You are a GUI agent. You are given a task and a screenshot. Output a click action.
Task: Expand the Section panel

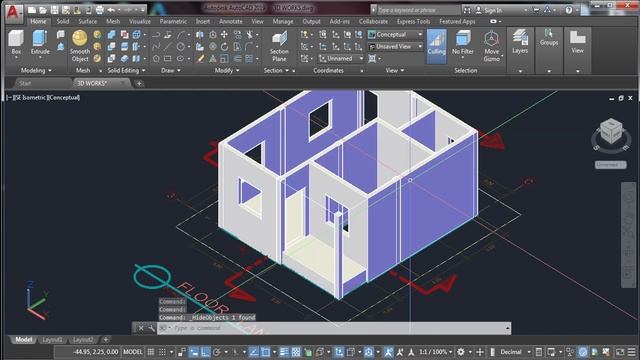click(x=277, y=71)
